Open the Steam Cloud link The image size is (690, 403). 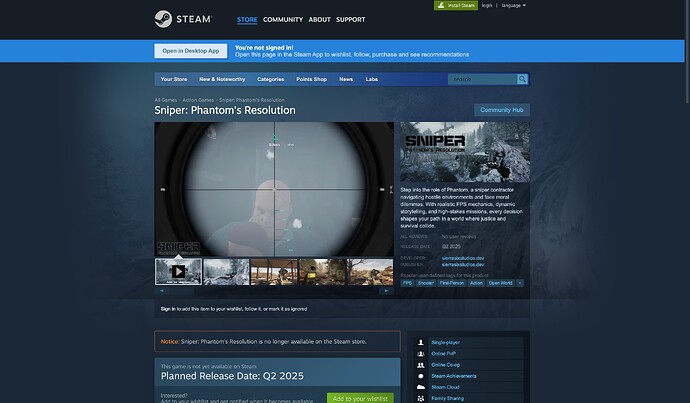[445, 387]
